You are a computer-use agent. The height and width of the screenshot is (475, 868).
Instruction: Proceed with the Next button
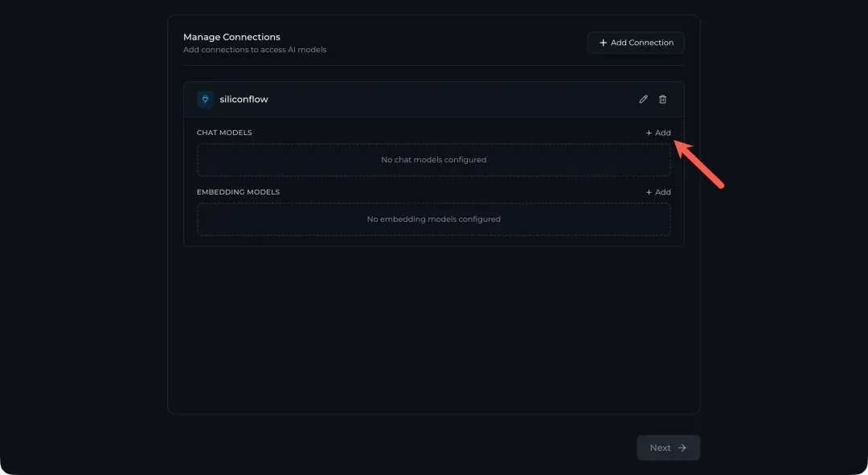coord(668,448)
